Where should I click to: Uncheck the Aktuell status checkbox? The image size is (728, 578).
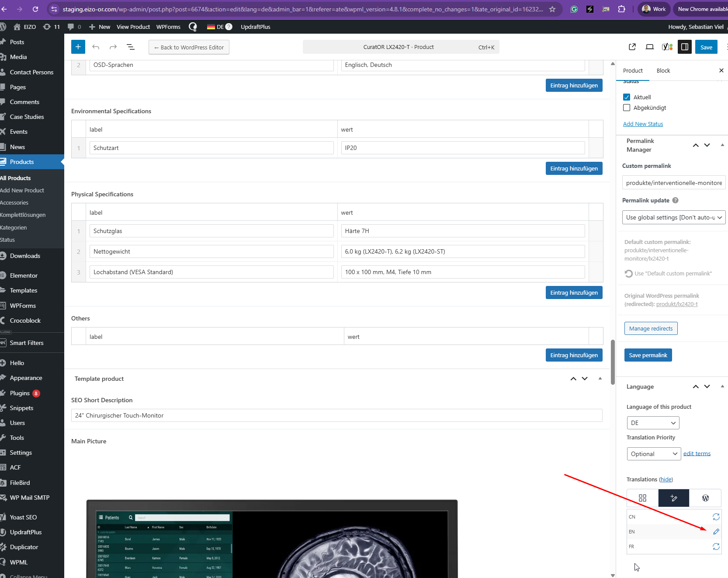(627, 97)
